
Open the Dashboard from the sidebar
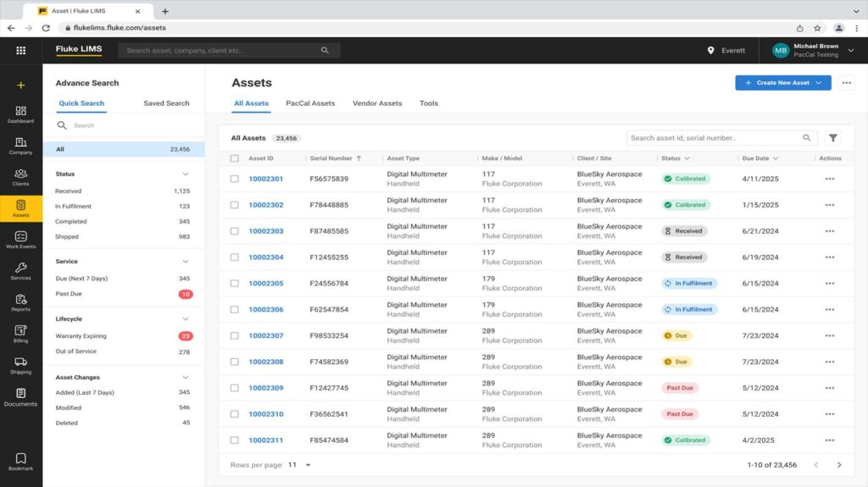[20, 113]
